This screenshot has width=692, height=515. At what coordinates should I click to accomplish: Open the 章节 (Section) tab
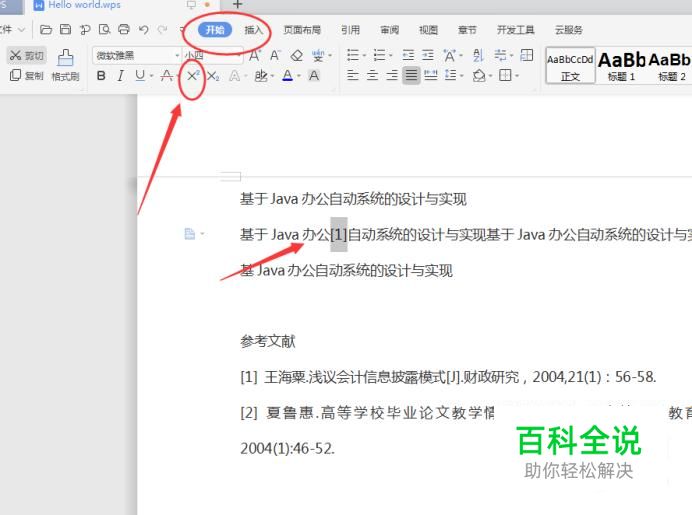tap(467, 30)
